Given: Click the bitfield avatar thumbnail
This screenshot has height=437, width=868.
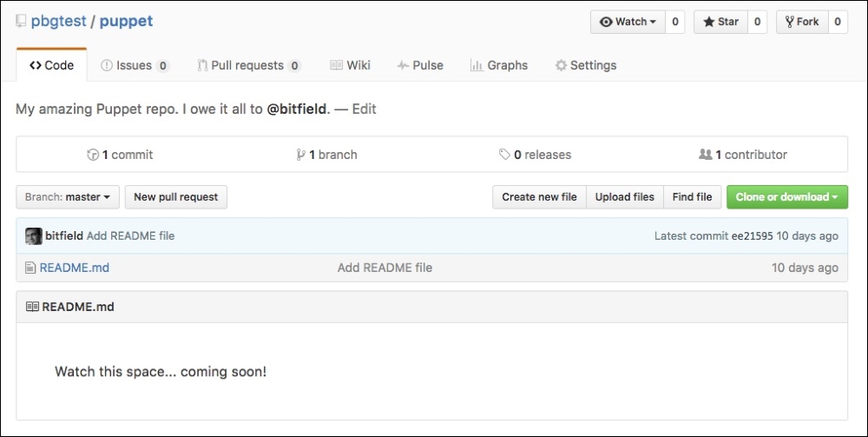Looking at the screenshot, I should point(33,235).
